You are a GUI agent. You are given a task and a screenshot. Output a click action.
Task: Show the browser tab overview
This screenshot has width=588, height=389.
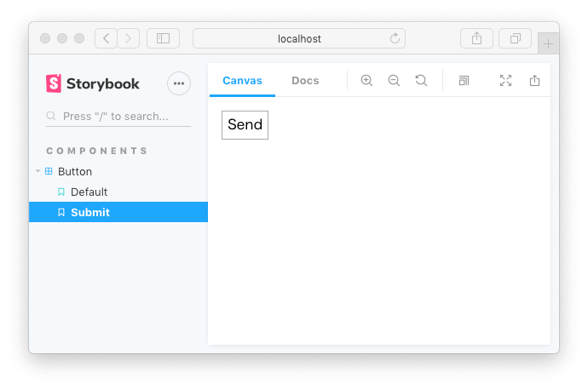[x=516, y=38]
